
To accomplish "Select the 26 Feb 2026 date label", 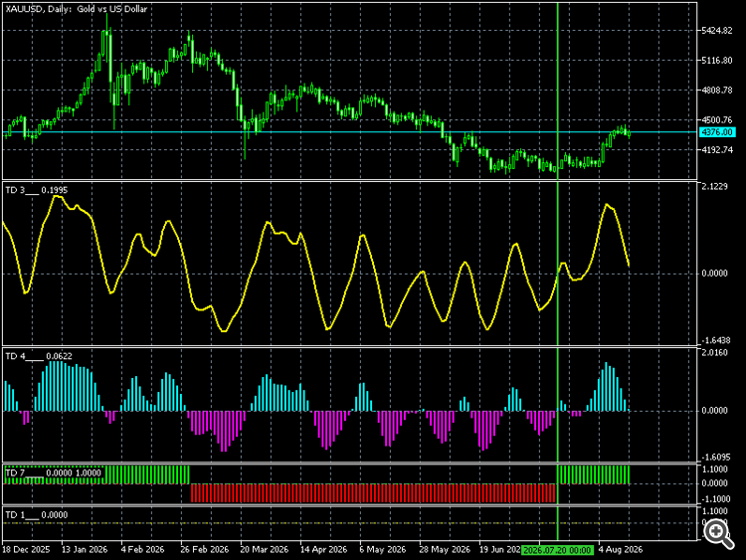I will [x=205, y=549].
